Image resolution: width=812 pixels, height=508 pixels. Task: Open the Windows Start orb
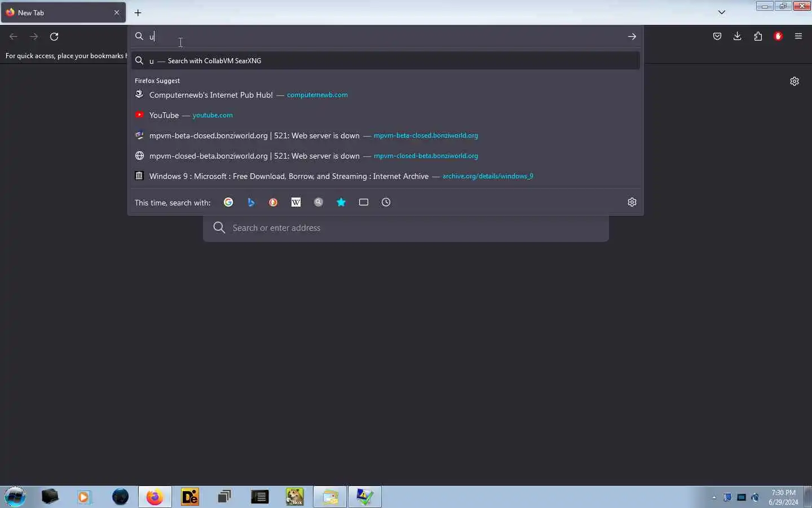(15, 497)
